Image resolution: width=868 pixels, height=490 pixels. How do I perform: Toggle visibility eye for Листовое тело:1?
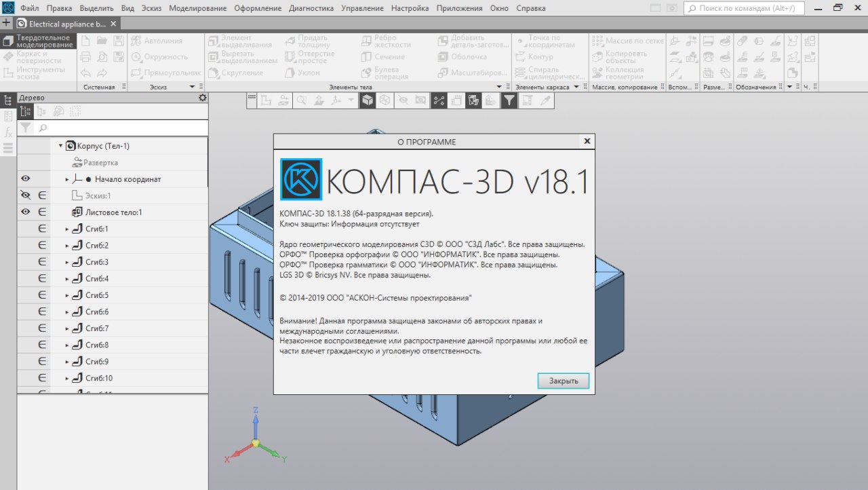click(25, 212)
